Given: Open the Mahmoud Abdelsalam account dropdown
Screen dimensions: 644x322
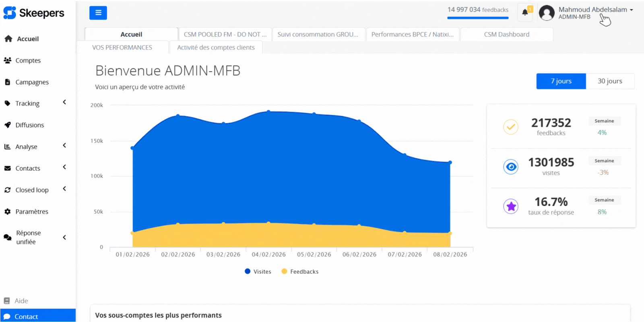Looking at the screenshot, I should 595,10.
